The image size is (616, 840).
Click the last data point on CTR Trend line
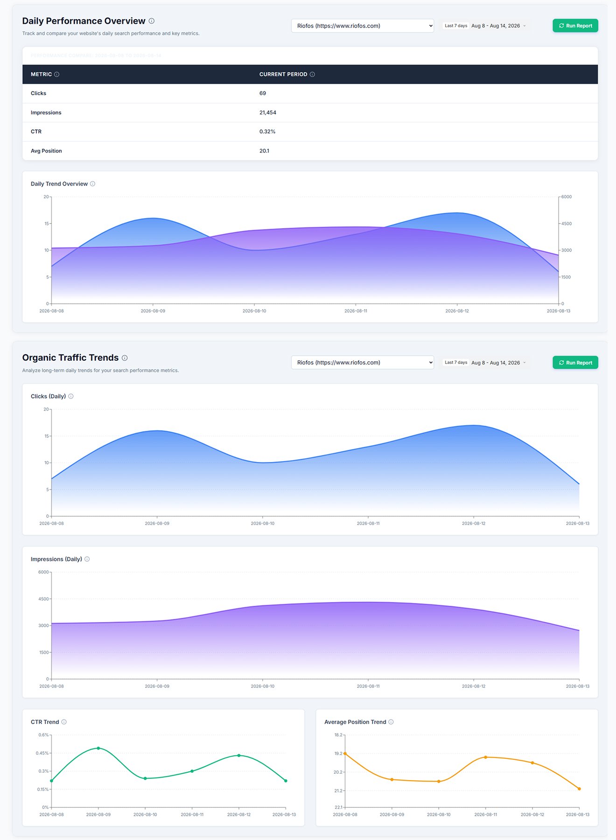286,781
